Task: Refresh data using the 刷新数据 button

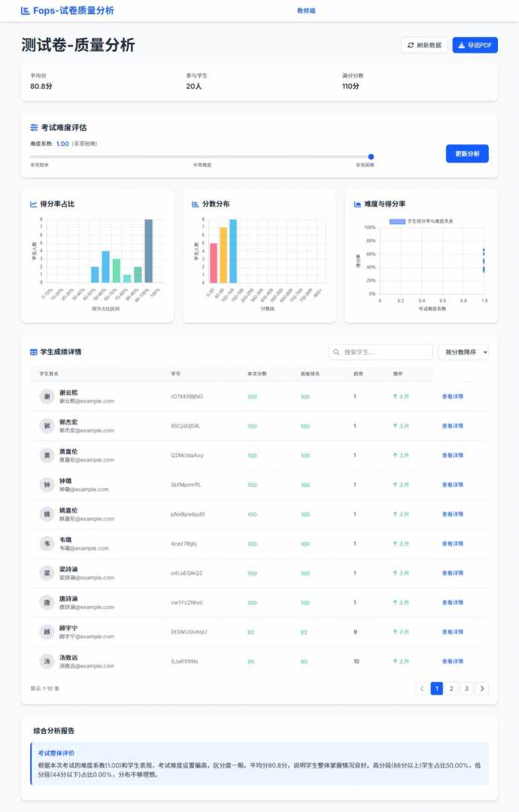Action: coord(424,45)
